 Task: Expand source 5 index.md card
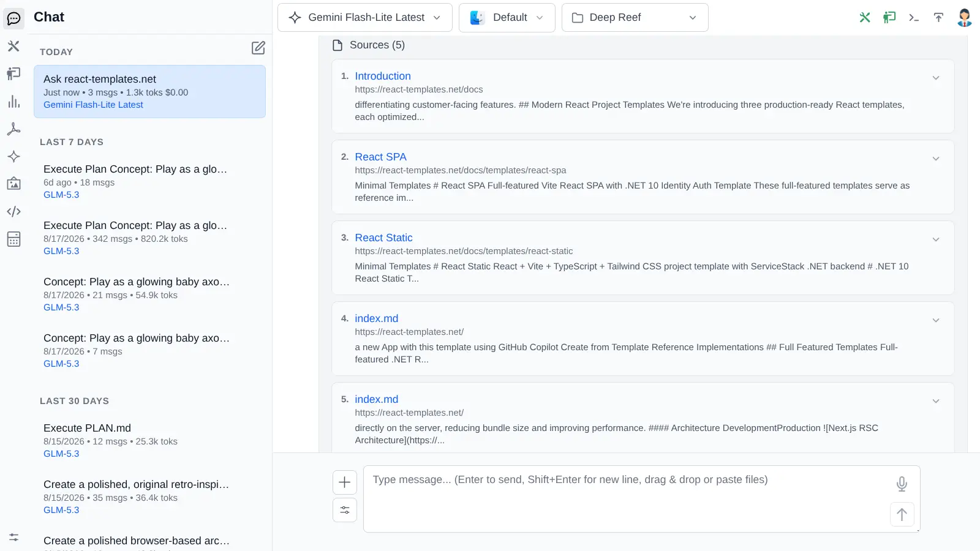[936, 401]
